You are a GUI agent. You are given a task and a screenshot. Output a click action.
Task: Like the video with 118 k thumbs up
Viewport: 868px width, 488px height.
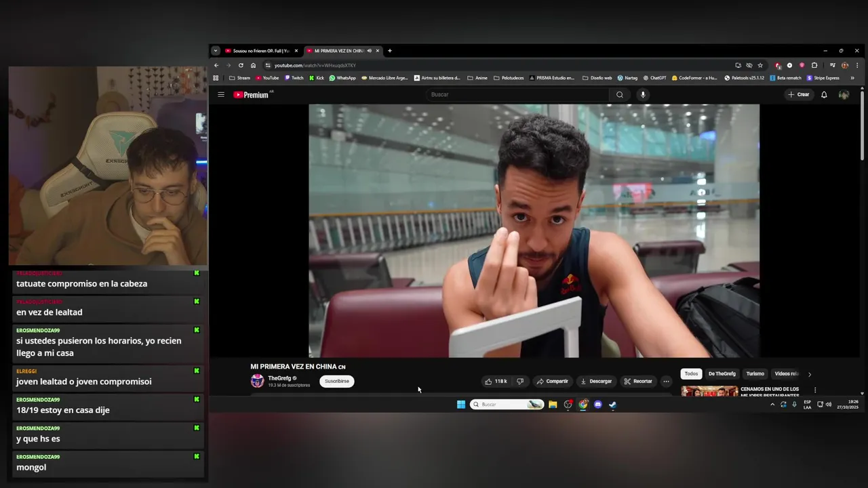pos(496,382)
